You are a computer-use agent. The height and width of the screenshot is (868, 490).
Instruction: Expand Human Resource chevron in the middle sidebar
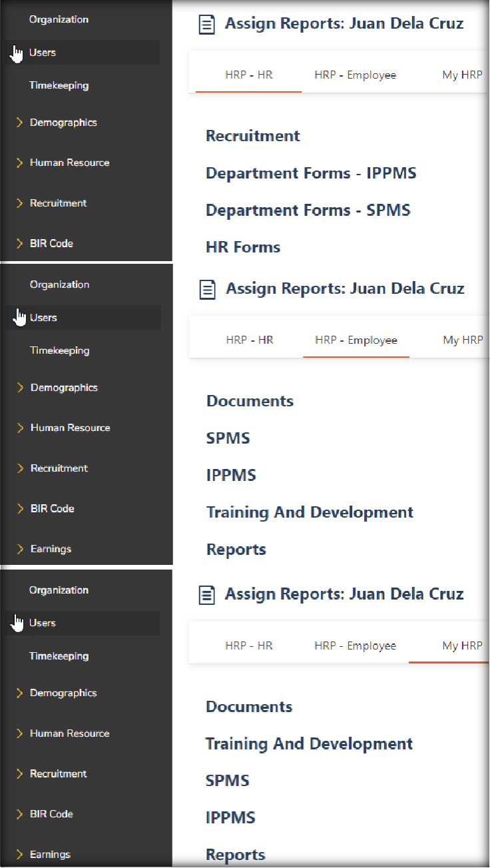(21, 428)
